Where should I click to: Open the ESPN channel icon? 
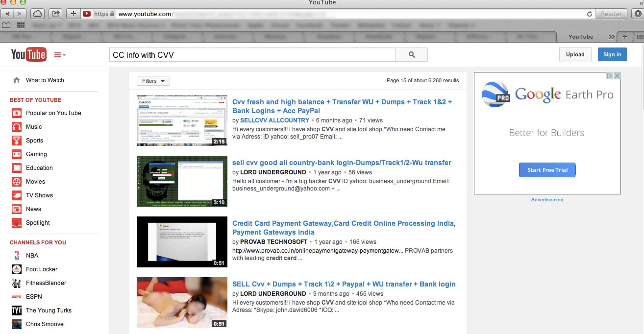click(17, 297)
